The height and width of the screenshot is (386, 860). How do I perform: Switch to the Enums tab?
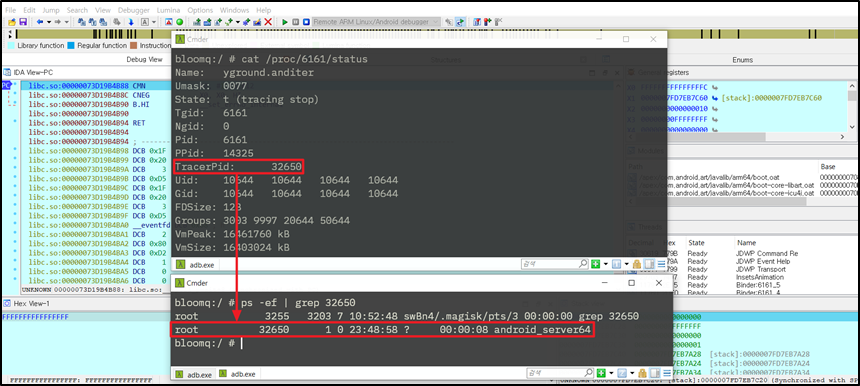click(x=743, y=60)
